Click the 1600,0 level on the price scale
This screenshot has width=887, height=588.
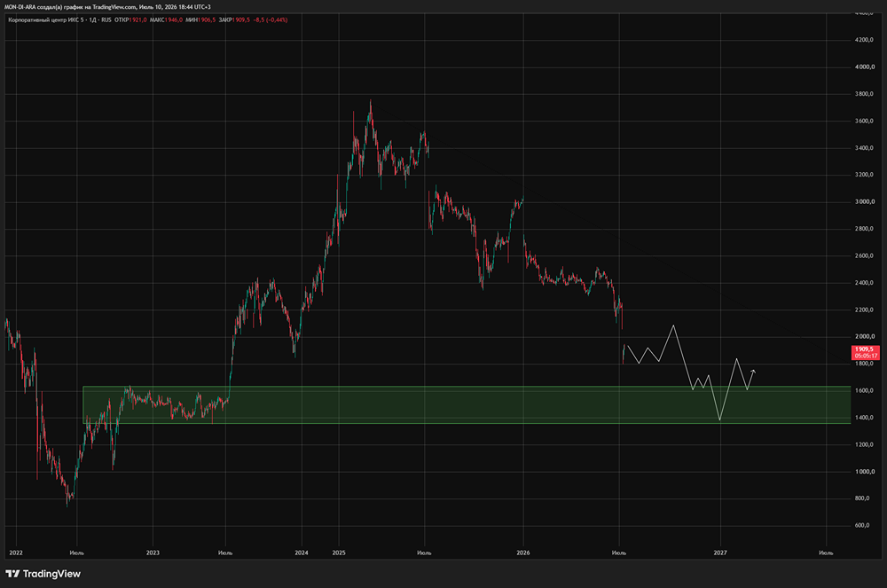point(864,391)
